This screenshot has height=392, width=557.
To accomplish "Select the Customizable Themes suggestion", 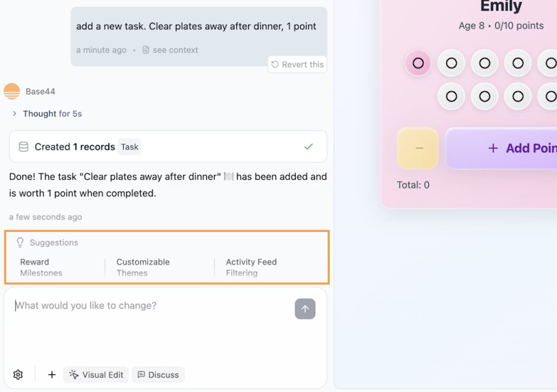I will 143,267.
